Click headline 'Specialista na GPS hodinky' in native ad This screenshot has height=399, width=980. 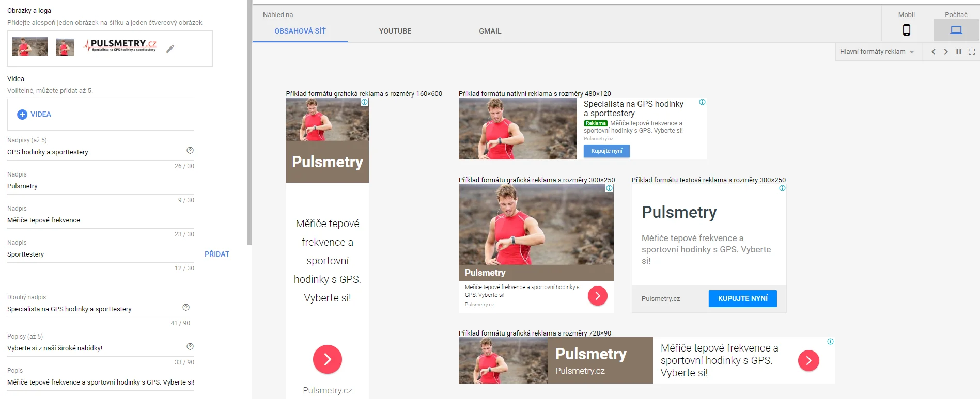click(x=633, y=109)
